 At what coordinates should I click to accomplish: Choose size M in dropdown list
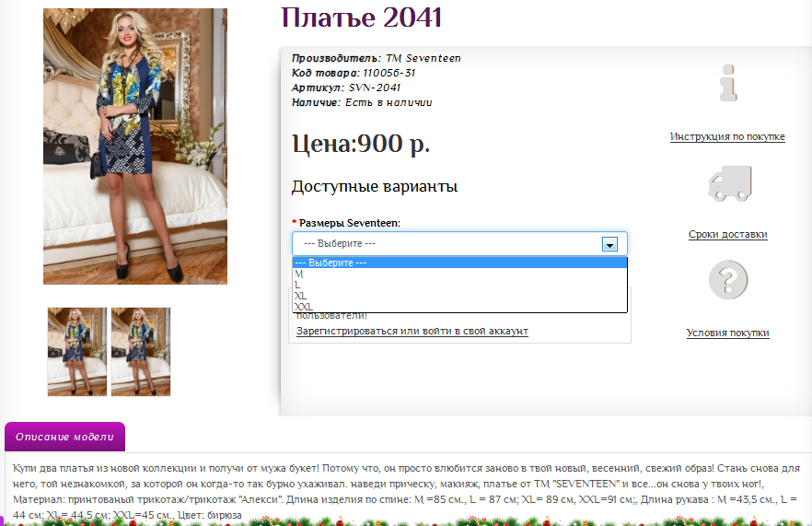[x=459, y=274]
